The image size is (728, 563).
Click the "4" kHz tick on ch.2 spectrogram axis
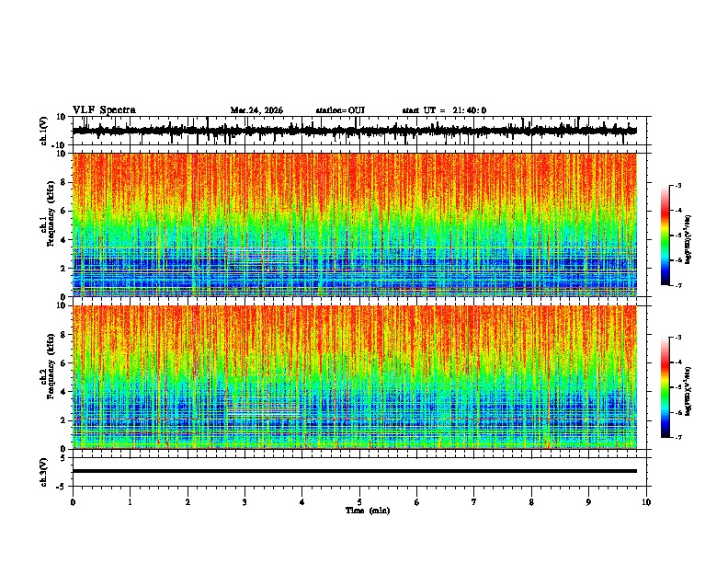pyautogui.click(x=64, y=392)
